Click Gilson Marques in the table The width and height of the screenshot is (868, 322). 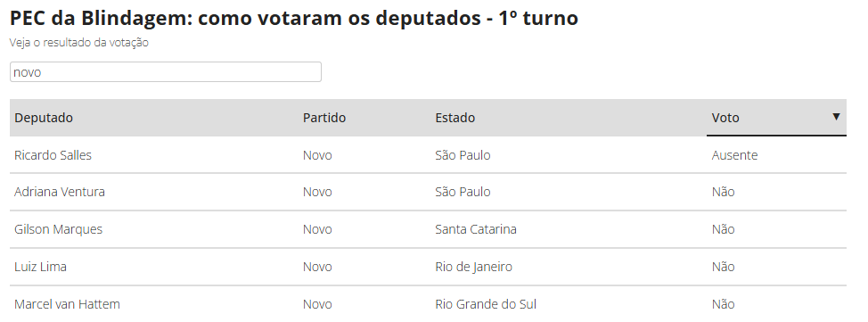tap(58, 229)
